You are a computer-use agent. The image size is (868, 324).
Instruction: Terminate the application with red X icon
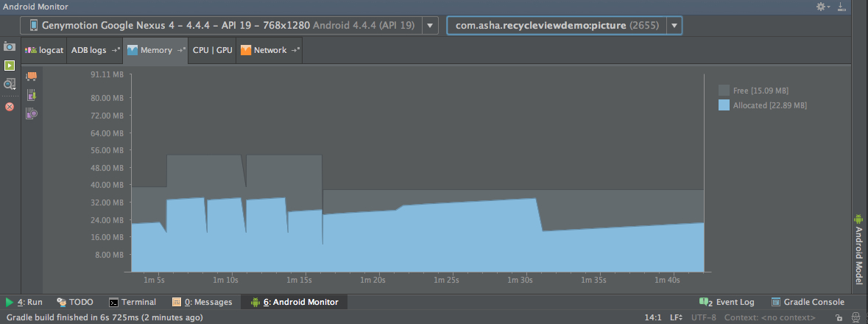10,107
